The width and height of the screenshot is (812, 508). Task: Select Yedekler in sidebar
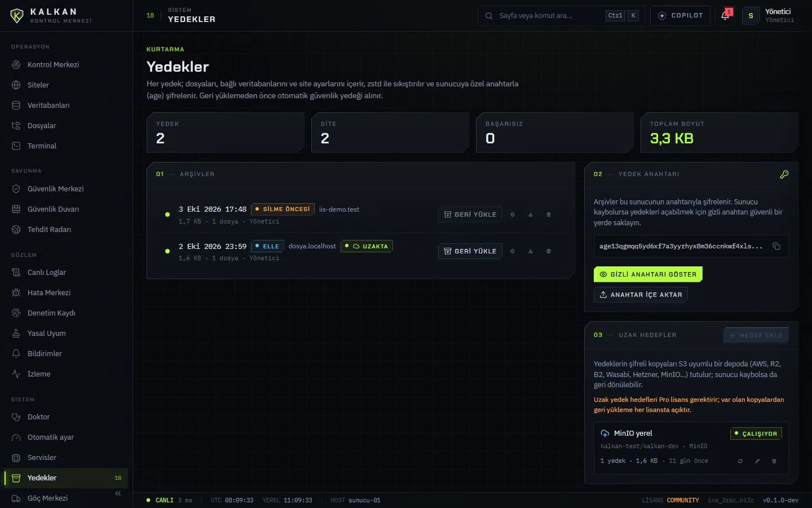coord(67,478)
